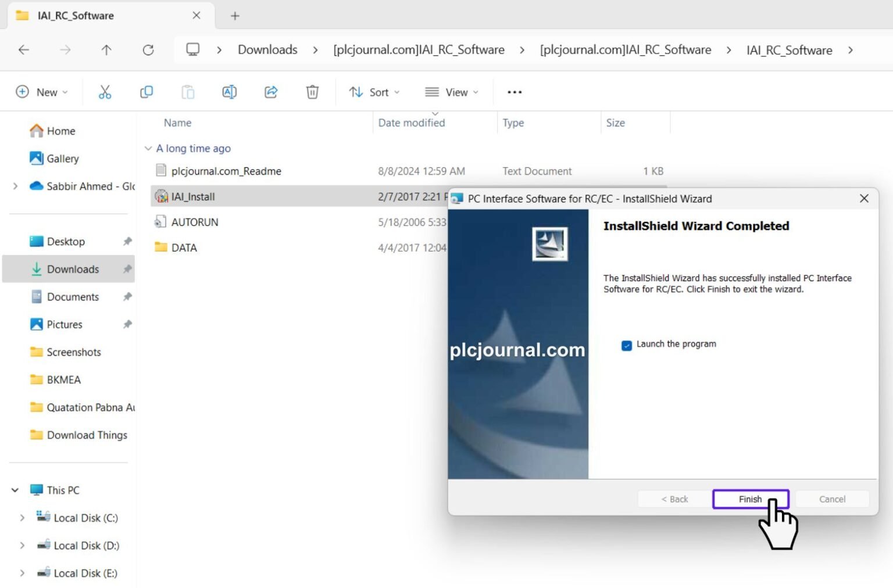Click the back navigation arrow
Viewport: 893px width, 588px height.
[x=23, y=50]
